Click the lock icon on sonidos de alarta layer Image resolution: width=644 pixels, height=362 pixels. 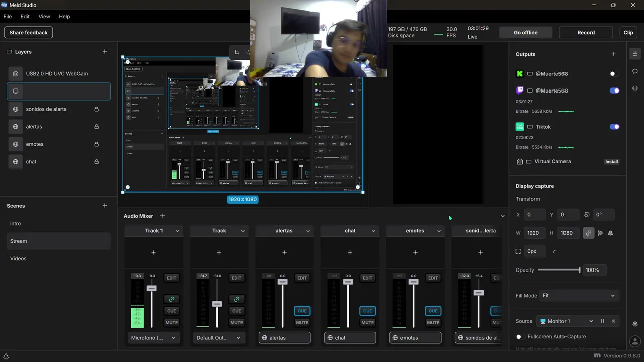(x=96, y=109)
